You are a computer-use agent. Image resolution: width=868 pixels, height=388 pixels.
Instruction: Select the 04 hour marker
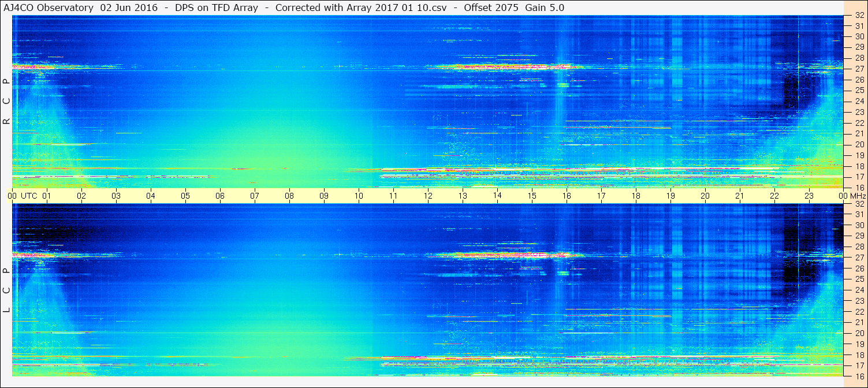pyautogui.click(x=151, y=196)
